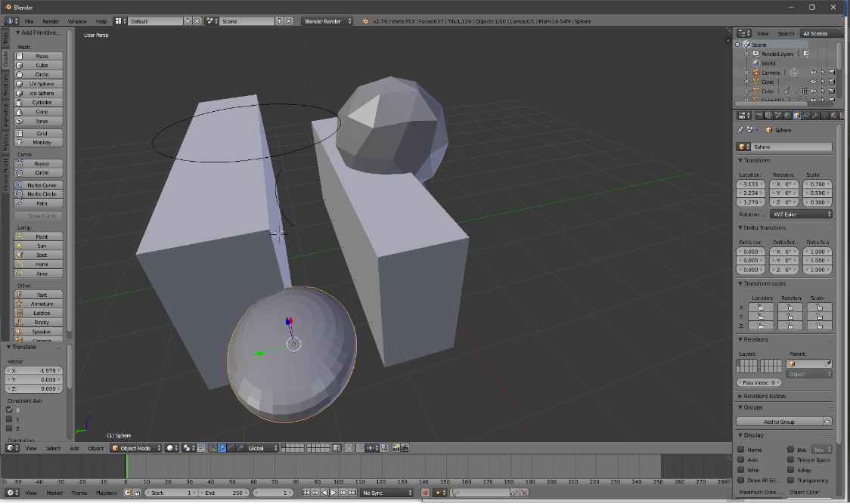Toggle Cone visibility eye in outliner
Screen dimensions: 850x504
813,82
